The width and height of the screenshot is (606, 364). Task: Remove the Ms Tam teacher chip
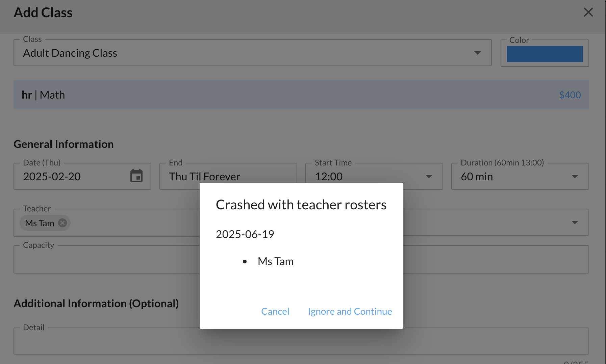62,223
